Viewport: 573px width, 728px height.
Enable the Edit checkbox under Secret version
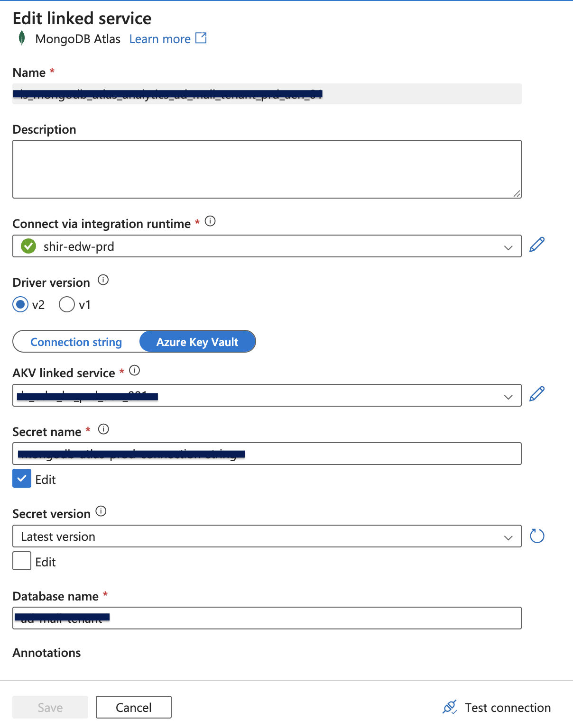[21, 561]
